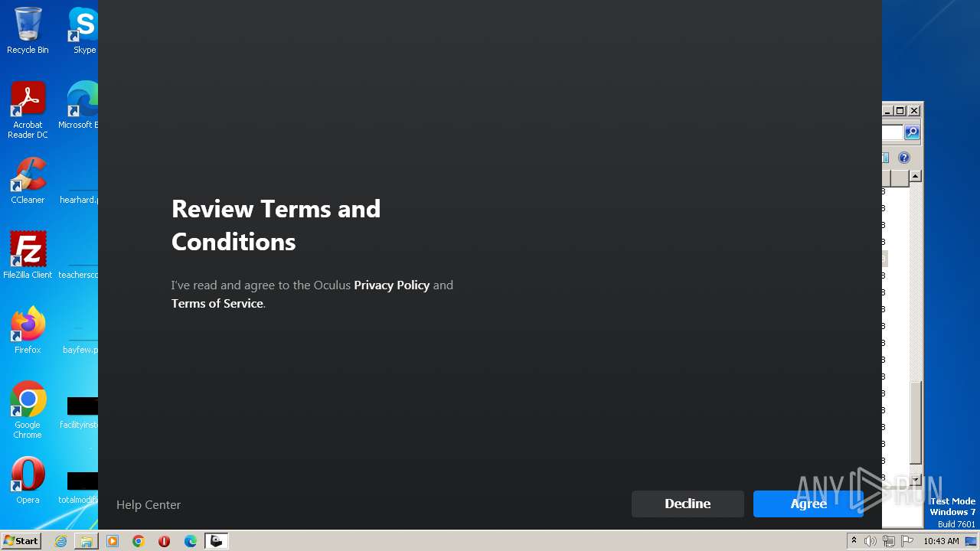Click the vertical scrollbar thumb in background window
980x551 pixels.
click(915, 422)
